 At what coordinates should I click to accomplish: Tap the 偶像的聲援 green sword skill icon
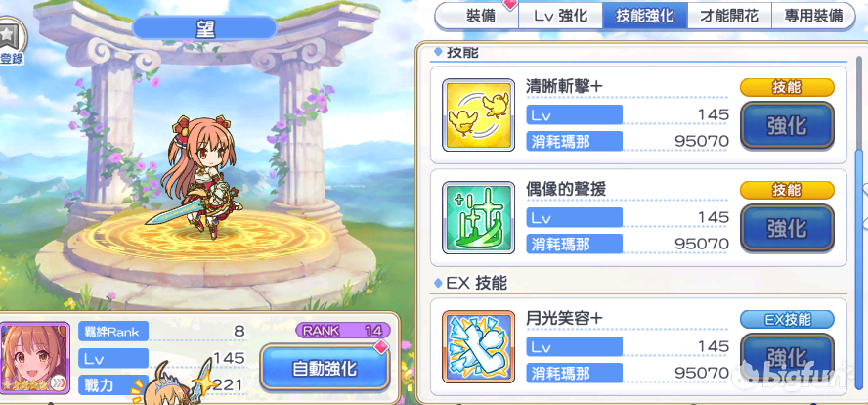479,218
